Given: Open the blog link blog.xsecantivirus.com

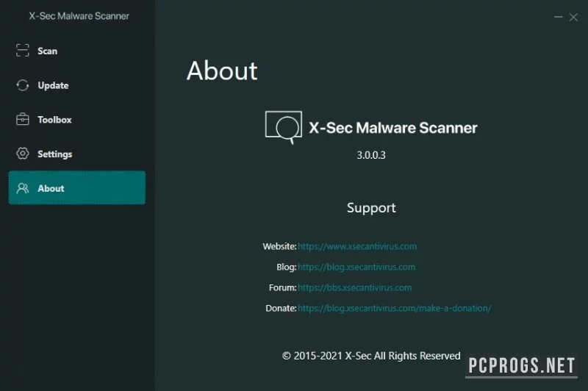Looking at the screenshot, I should tap(356, 267).
